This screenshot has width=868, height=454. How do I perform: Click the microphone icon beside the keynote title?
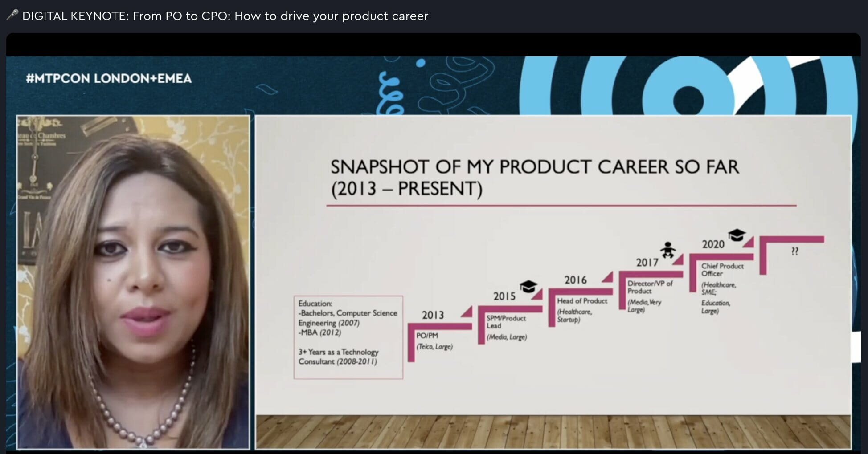pyautogui.click(x=12, y=15)
